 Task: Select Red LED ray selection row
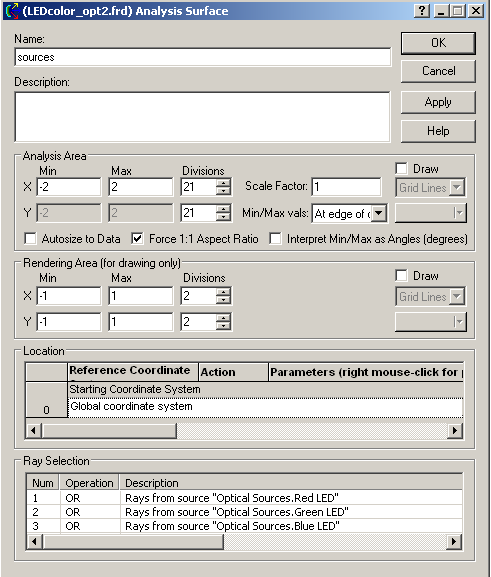[244, 498]
